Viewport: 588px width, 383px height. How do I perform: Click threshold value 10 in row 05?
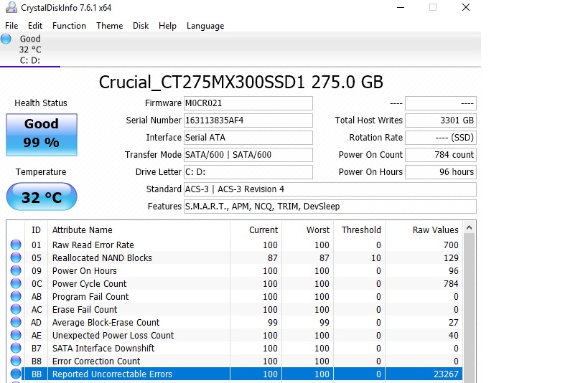(x=375, y=257)
